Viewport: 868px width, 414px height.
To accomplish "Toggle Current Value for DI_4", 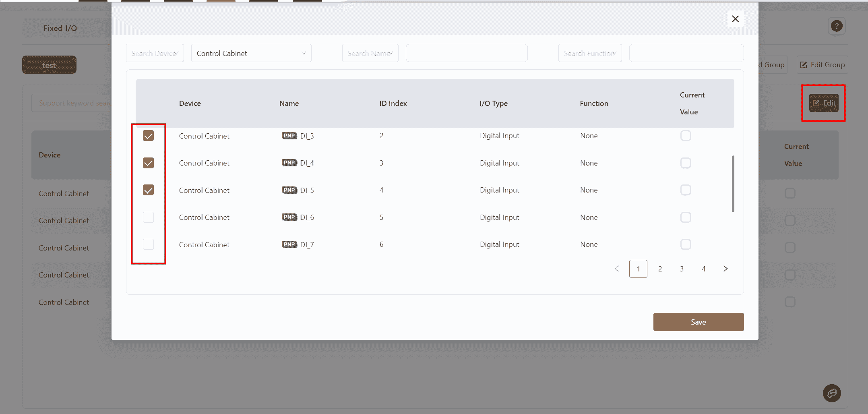I will [x=685, y=163].
